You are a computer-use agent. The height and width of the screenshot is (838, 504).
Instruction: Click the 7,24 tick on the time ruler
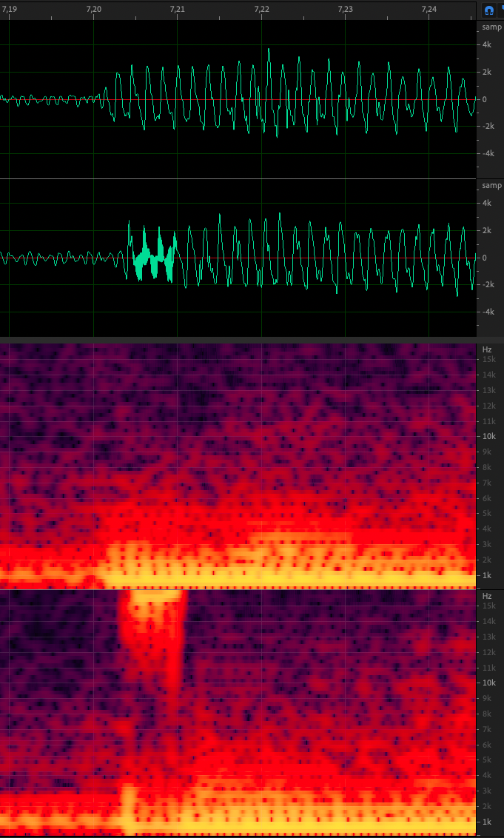tap(429, 9)
